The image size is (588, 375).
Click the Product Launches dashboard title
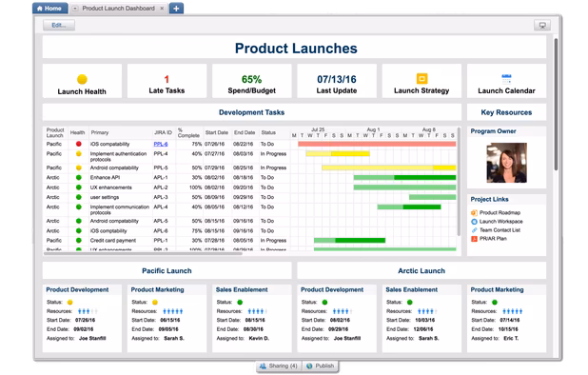296,49
